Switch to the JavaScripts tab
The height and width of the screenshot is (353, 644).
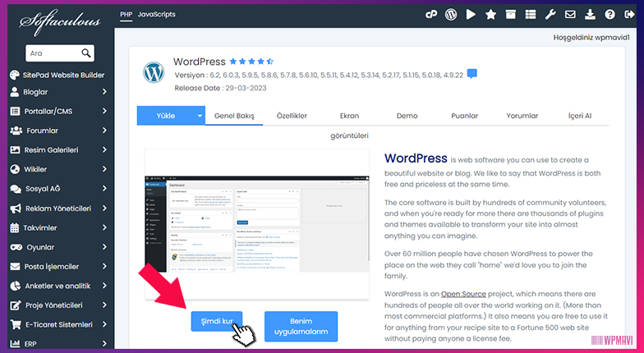coord(156,15)
